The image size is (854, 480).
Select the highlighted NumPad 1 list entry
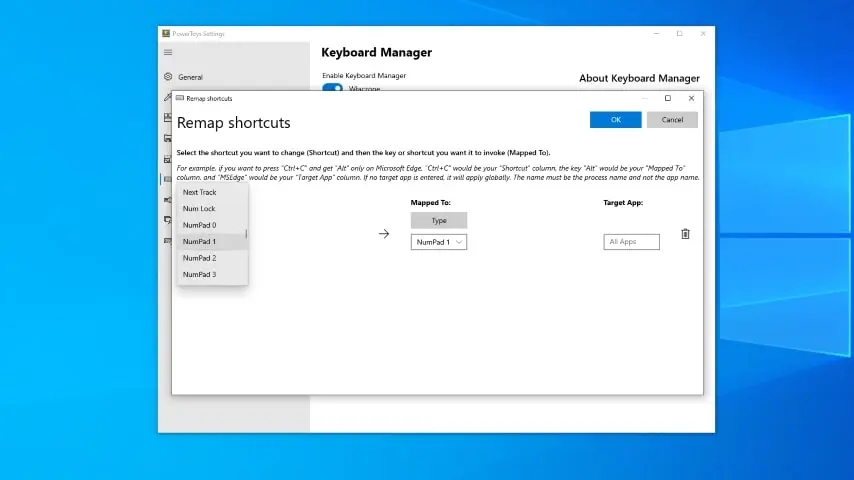coord(199,242)
